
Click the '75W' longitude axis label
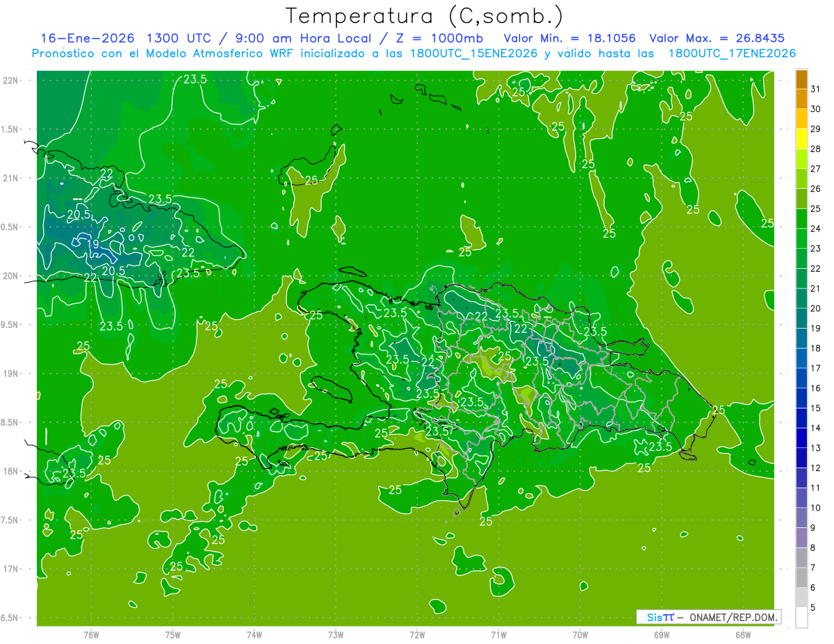tap(173, 634)
